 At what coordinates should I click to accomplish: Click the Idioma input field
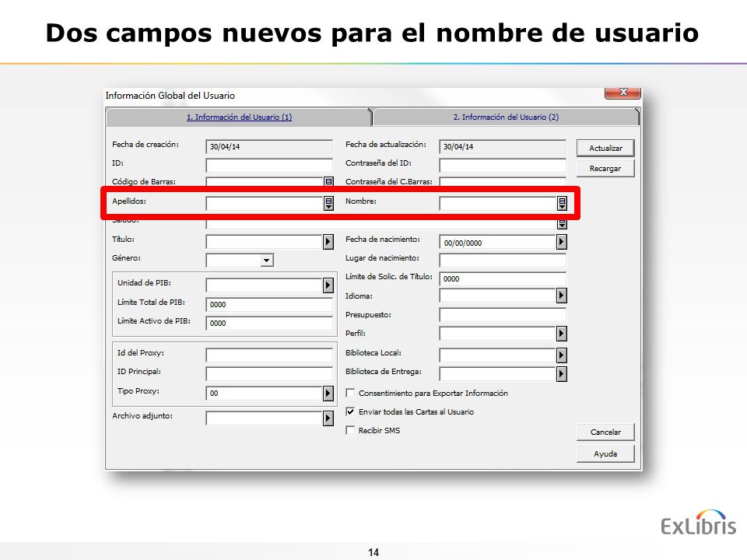point(498,296)
